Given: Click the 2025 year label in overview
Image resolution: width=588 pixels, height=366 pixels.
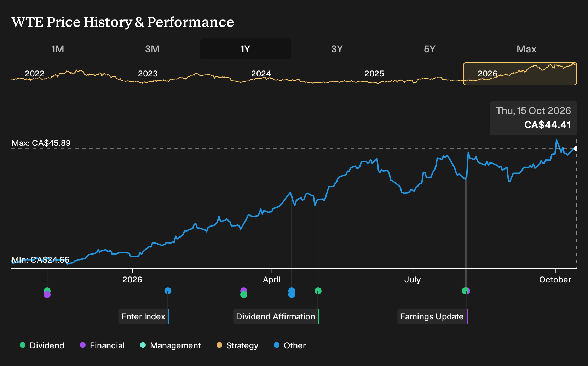Looking at the screenshot, I should click(374, 74).
